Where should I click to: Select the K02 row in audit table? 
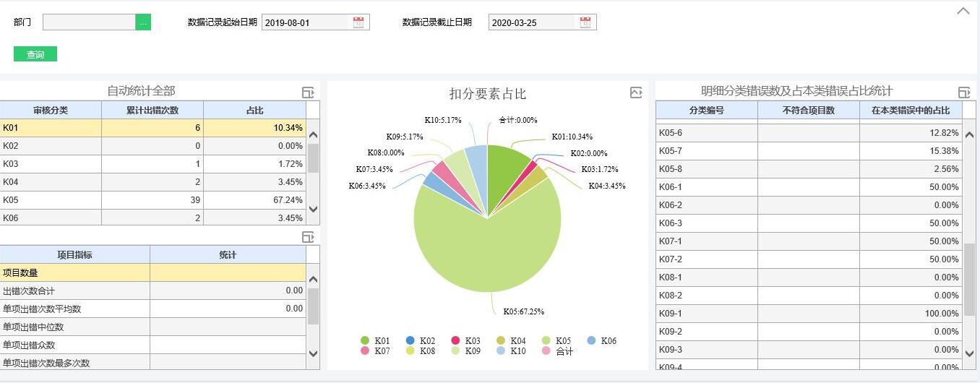(x=152, y=146)
